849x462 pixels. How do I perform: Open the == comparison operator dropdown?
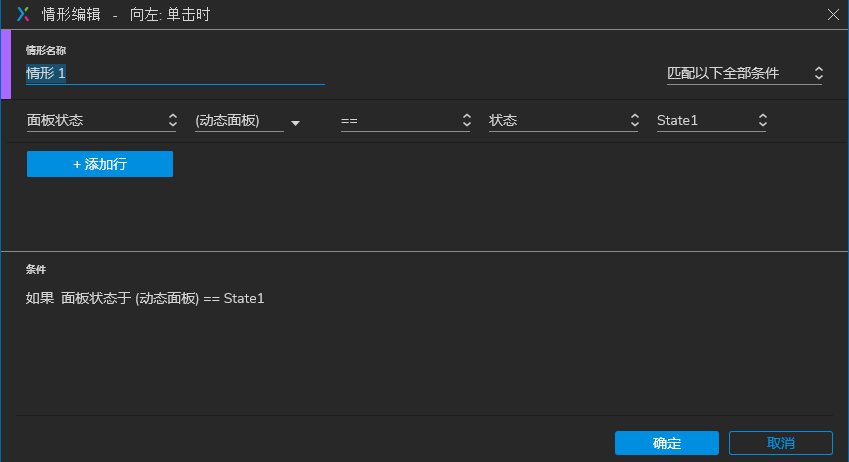[406, 121]
